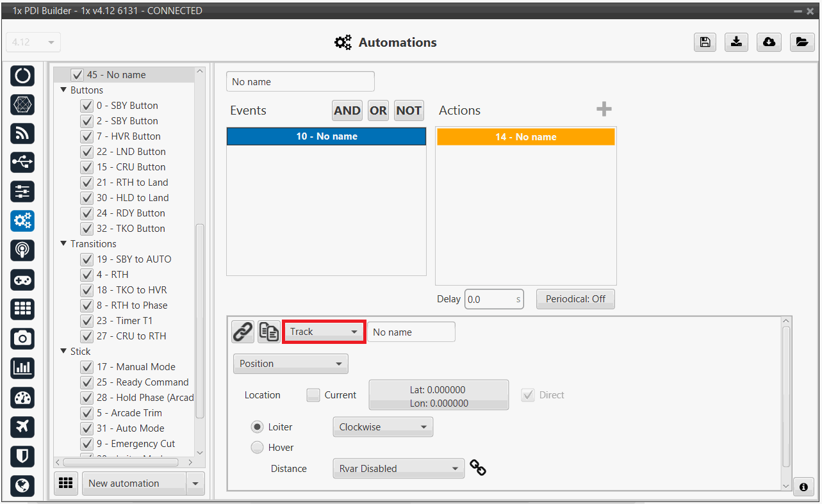The height and width of the screenshot is (504, 822).
Task: Enable the Current location checkbox
Action: pos(313,395)
